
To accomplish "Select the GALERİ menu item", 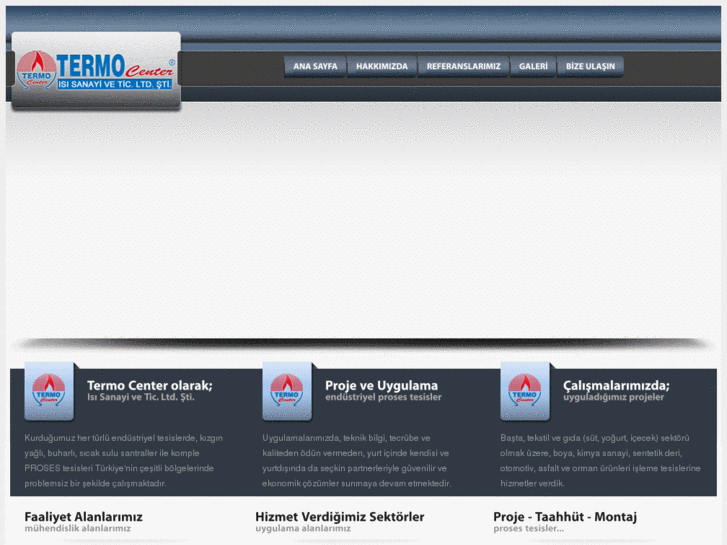I will point(533,66).
